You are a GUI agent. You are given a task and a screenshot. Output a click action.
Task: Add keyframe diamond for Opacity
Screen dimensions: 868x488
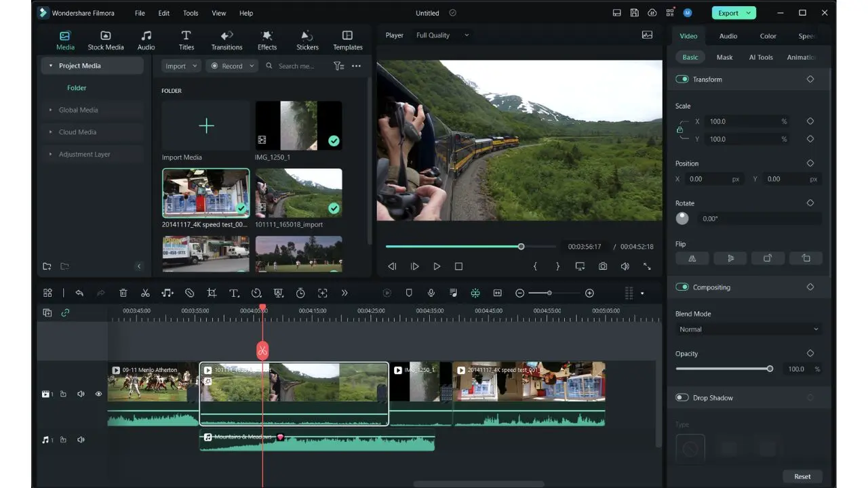810,354
